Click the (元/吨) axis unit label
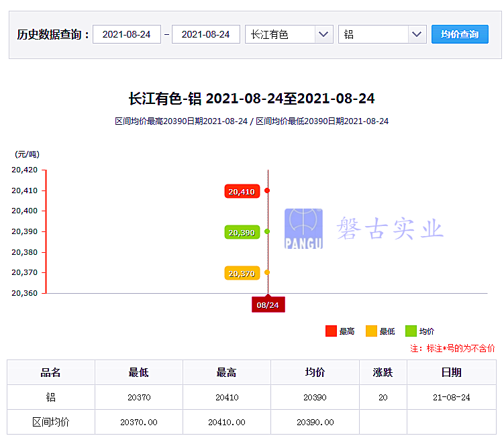This screenshot has height=444, width=504. click(x=27, y=154)
